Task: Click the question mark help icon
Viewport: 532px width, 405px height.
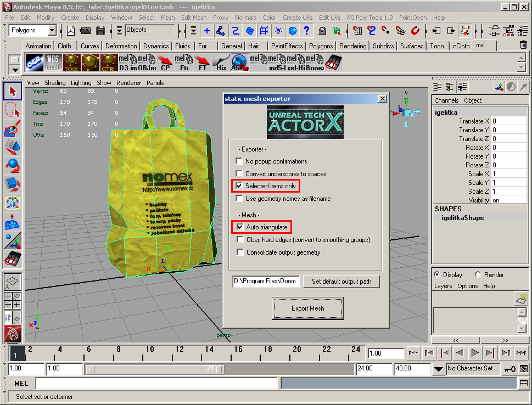Action: [x=306, y=31]
